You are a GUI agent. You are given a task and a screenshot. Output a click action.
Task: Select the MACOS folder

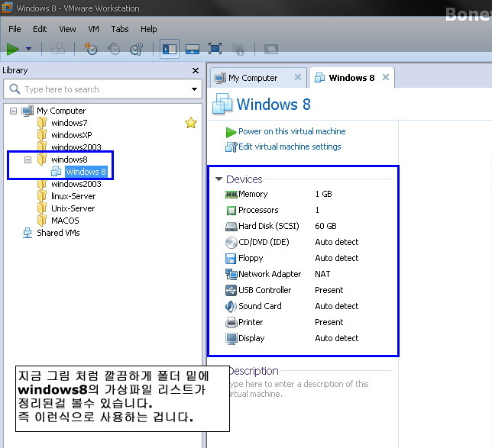pyautogui.click(x=65, y=221)
